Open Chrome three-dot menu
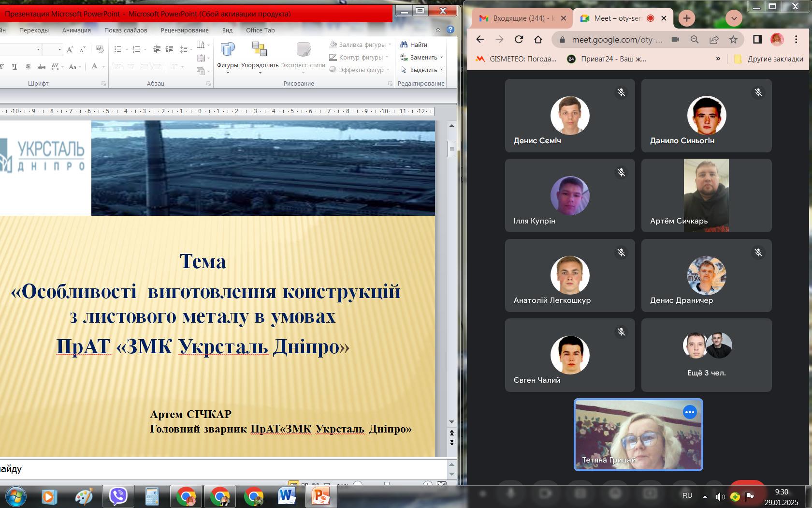The height and width of the screenshot is (508, 812). (x=796, y=39)
